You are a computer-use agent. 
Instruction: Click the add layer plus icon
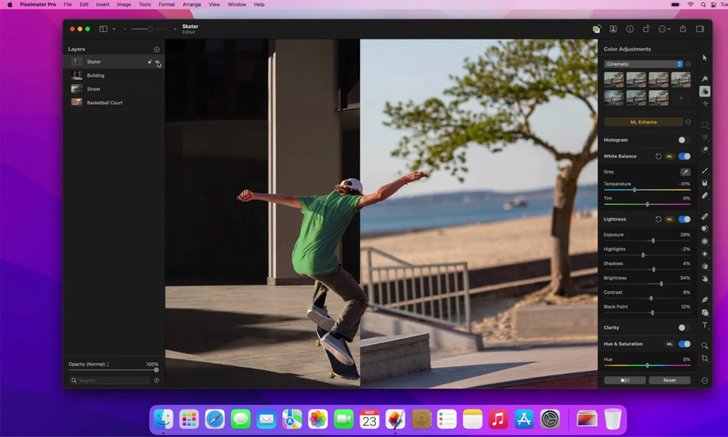pyautogui.click(x=156, y=49)
